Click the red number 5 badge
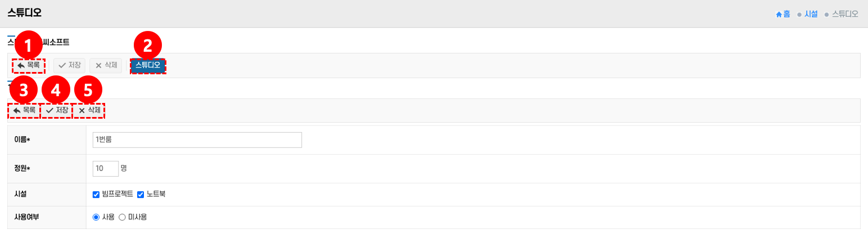 88,90
